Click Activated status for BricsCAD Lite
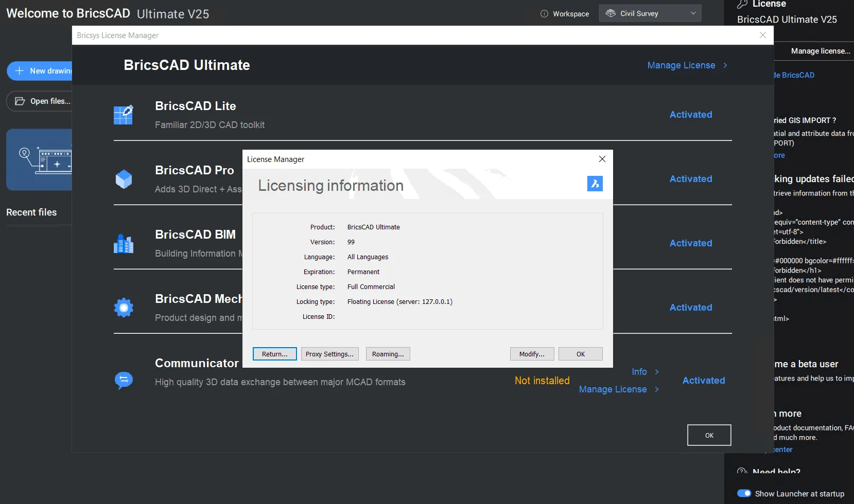 691,115
